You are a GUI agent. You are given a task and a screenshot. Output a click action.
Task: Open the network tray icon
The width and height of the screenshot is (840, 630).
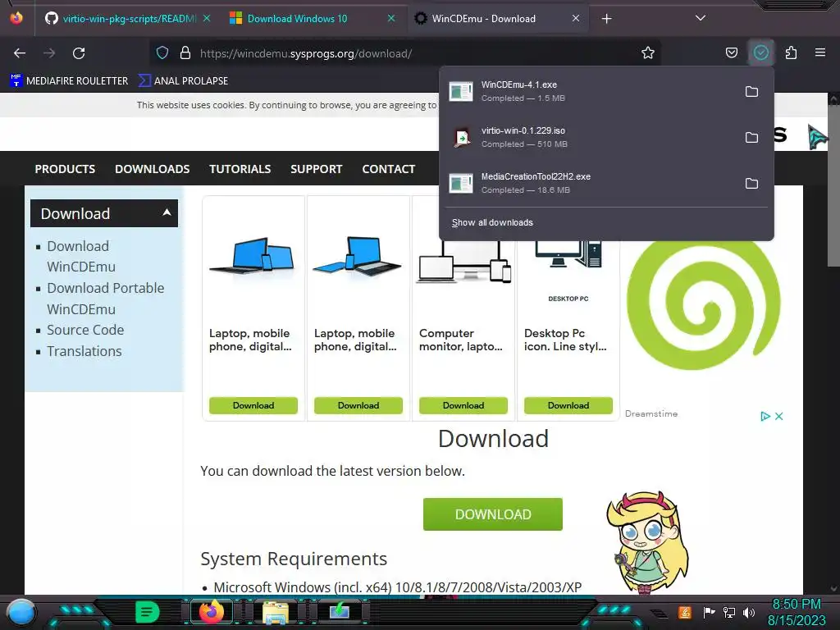[728, 612]
